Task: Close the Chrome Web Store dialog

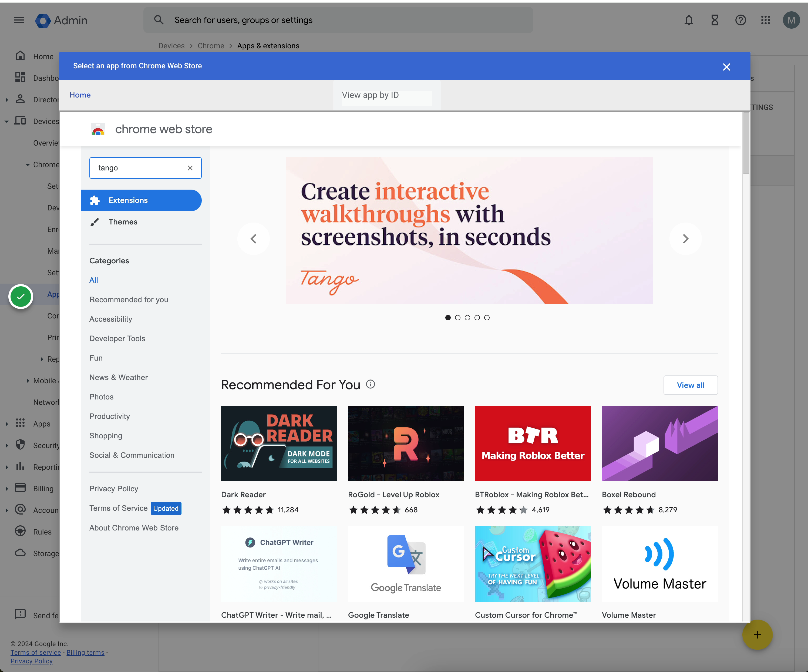Action: (x=726, y=67)
